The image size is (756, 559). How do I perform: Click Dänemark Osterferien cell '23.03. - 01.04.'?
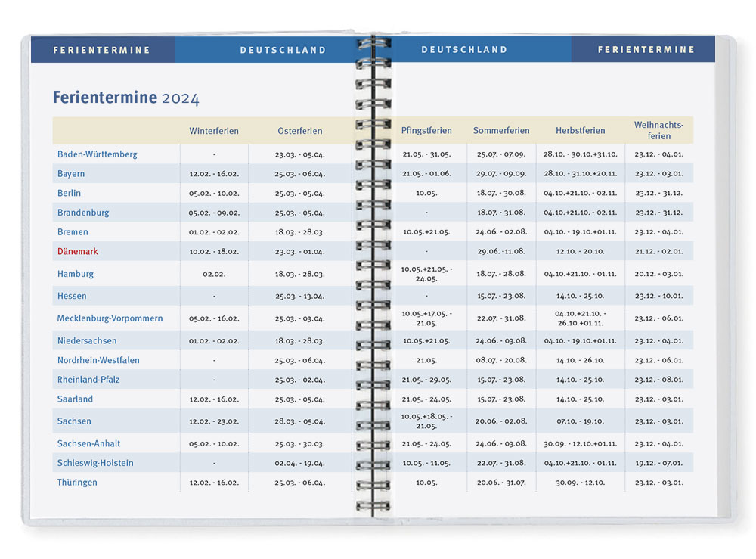300,252
